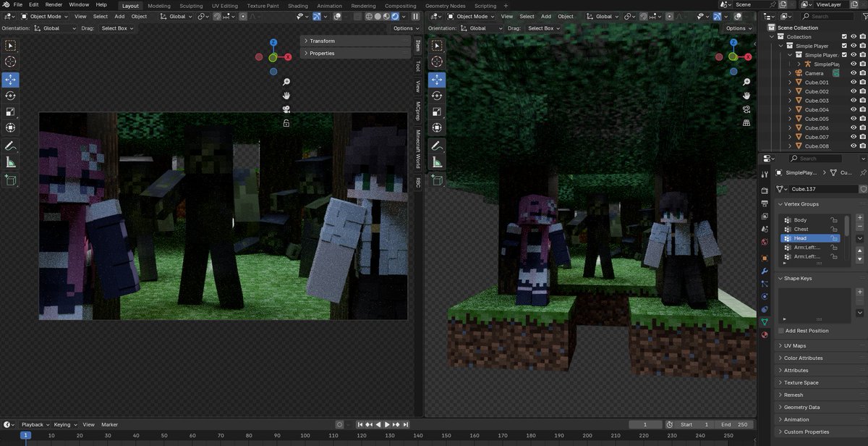Select the Scale tool in right viewport
Screen dimensions: 868x446
pos(436,111)
